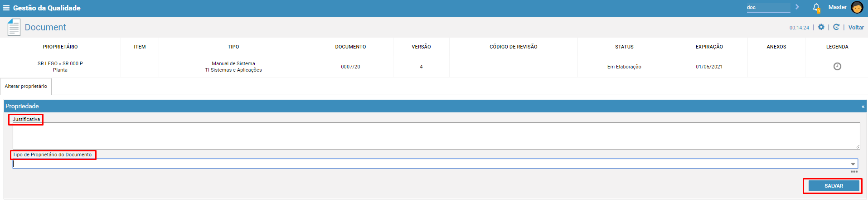Click the Em Elaboração status cell
Image resolution: width=868 pixels, height=203 pixels.
pos(624,67)
